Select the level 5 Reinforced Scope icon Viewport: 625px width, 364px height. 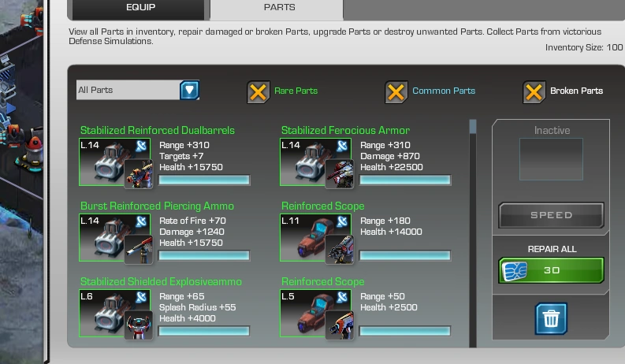(315, 313)
